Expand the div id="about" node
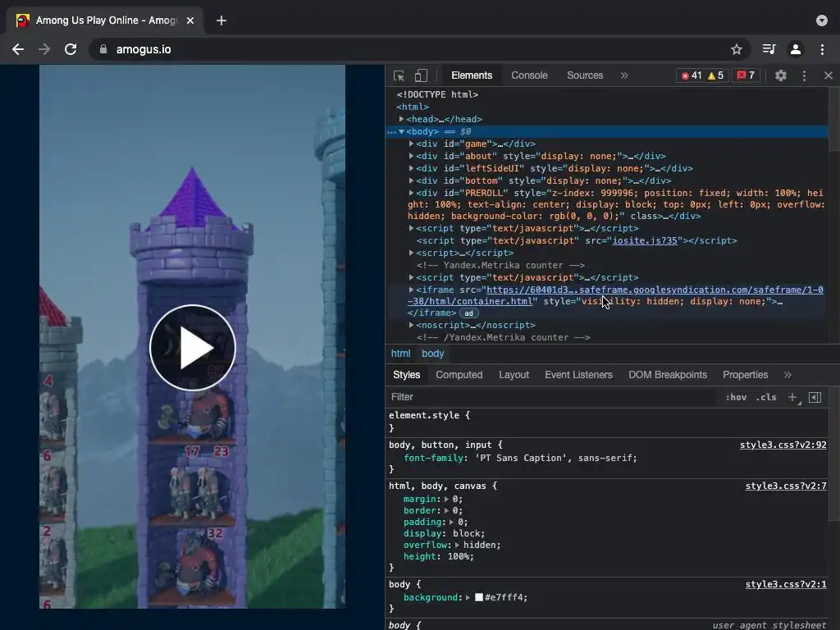Image resolution: width=840 pixels, height=630 pixels. (x=411, y=156)
